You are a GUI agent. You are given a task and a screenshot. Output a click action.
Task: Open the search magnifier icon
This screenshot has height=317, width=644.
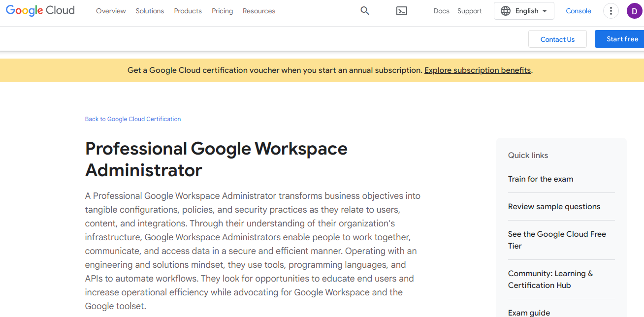coord(365,11)
